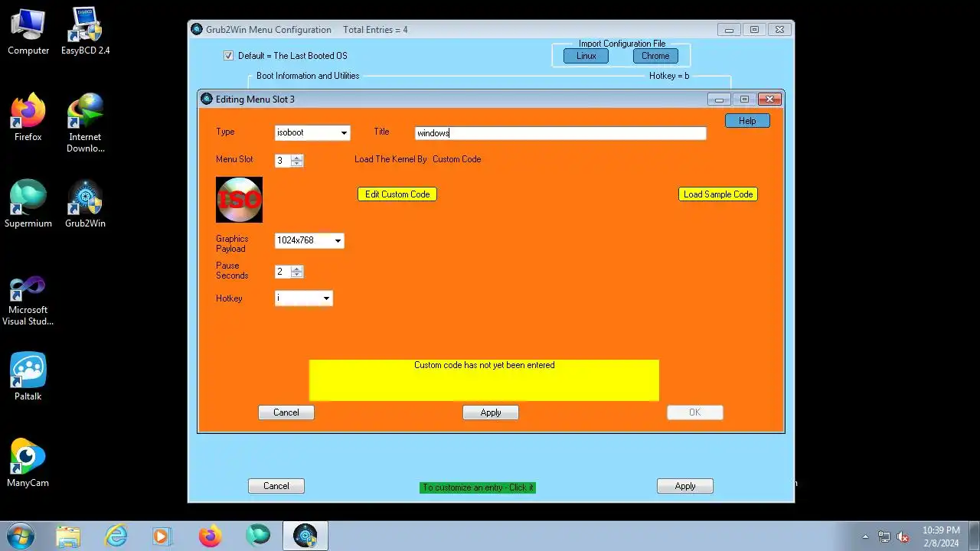Click the Hotkey = b label
This screenshot has height=551, width=980.
(669, 76)
